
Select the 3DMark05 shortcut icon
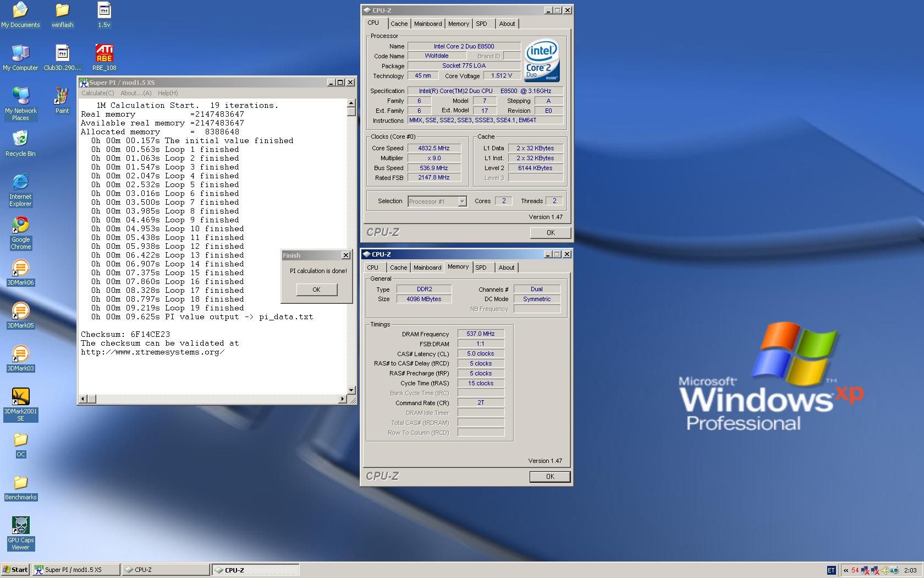click(x=20, y=315)
